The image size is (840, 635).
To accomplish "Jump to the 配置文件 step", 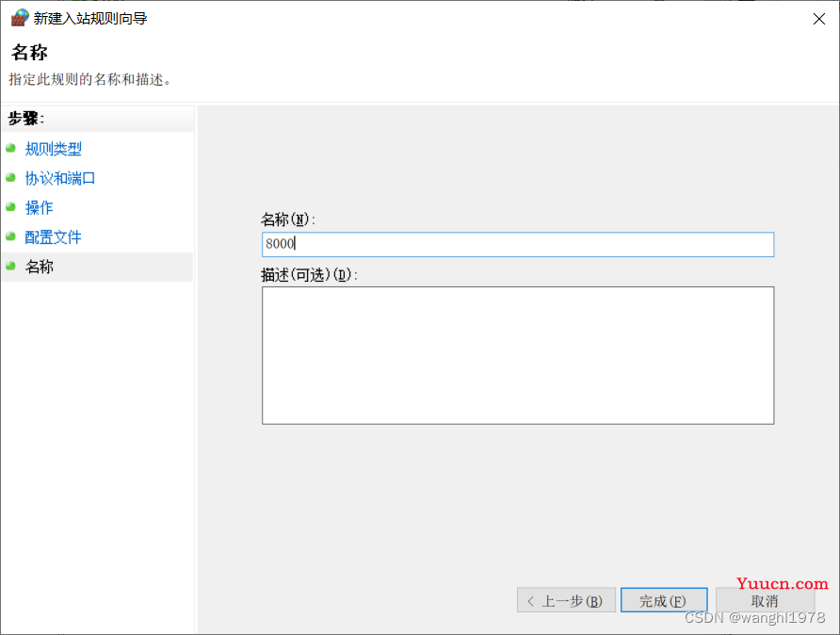I will [x=53, y=237].
